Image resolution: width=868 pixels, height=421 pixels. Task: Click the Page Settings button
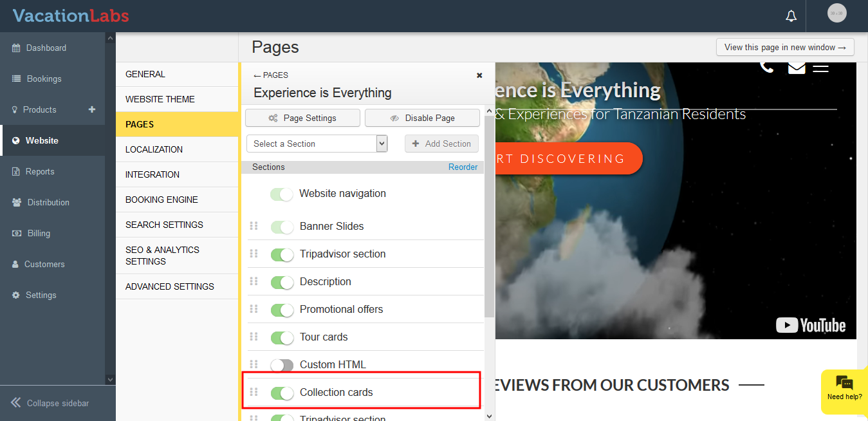click(x=302, y=118)
